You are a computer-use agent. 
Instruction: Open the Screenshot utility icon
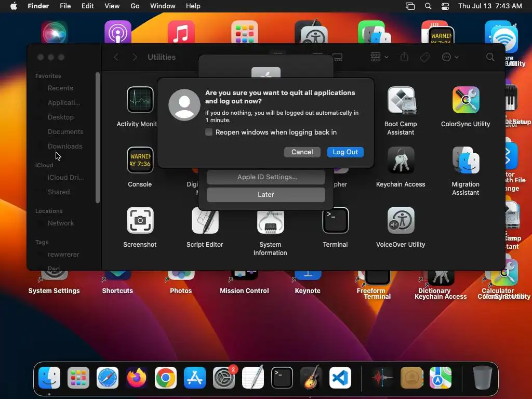pos(140,220)
